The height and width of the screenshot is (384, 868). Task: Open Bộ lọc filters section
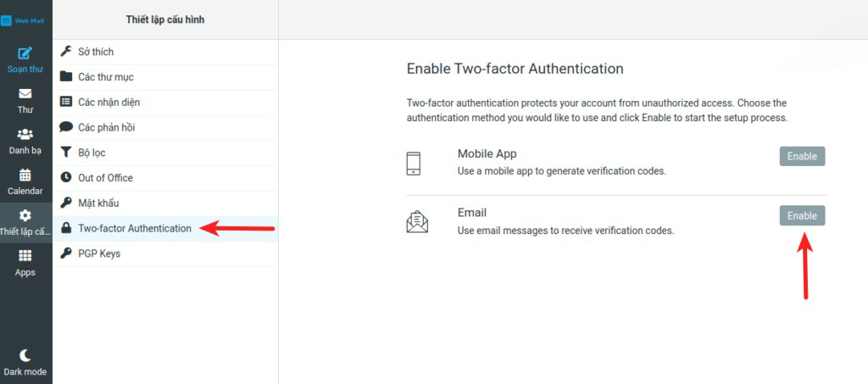(92, 153)
